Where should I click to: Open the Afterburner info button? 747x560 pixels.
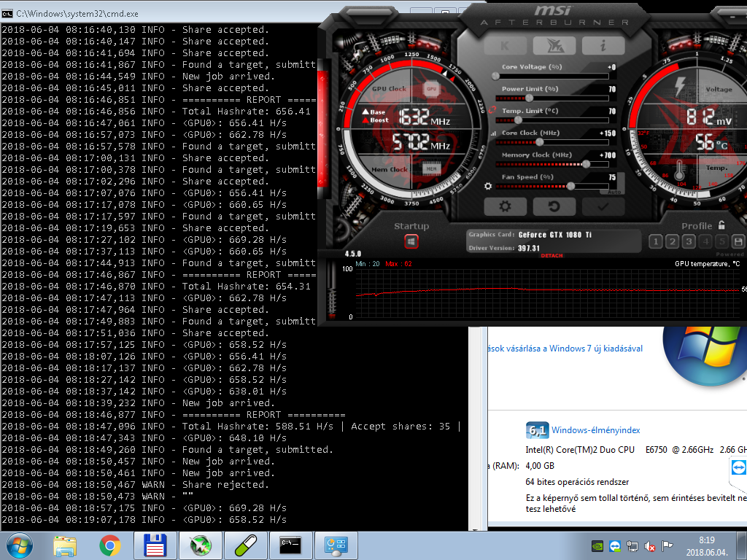click(x=603, y=46)
